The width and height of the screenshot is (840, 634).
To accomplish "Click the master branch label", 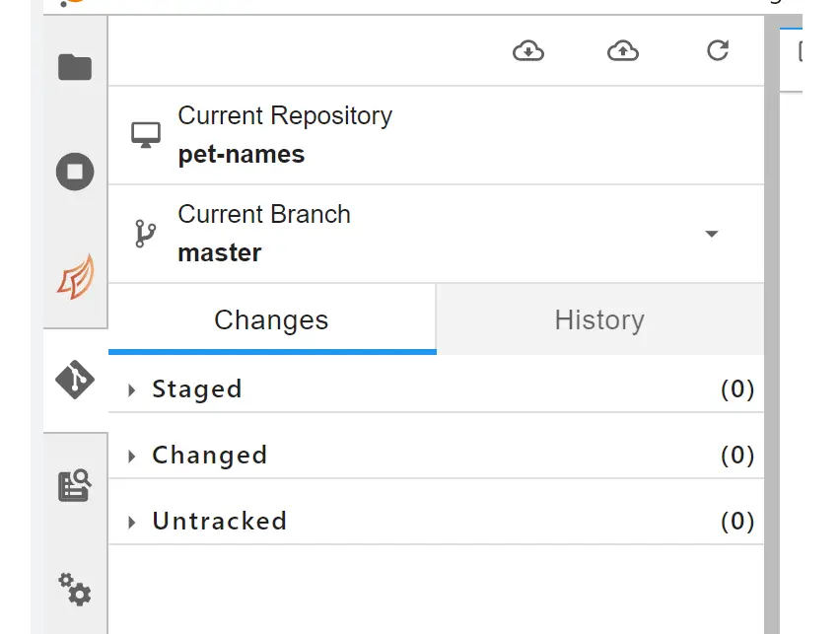I will (x=219, y=252).
